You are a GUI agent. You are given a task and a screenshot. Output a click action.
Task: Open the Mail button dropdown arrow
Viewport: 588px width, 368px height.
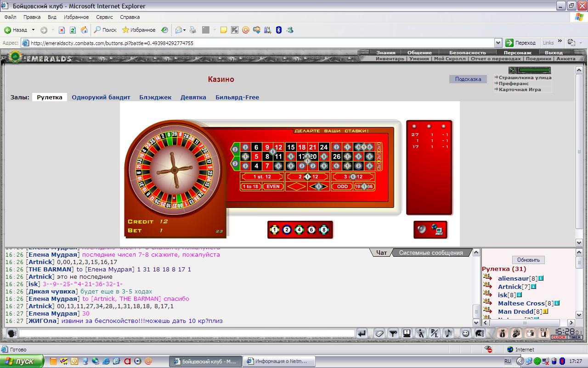(184, 30)
